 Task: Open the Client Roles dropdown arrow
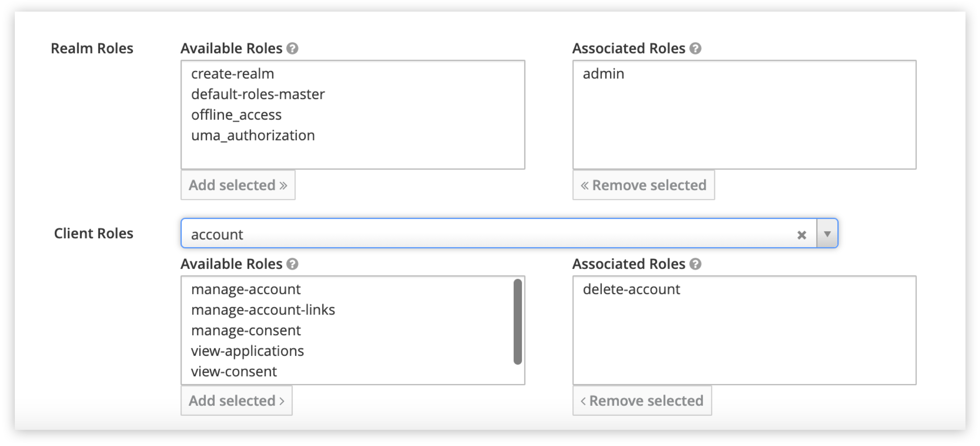click(827, 234)
